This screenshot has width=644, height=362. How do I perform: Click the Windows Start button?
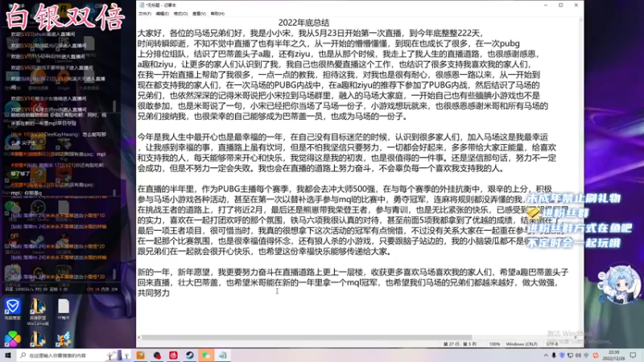8,355
